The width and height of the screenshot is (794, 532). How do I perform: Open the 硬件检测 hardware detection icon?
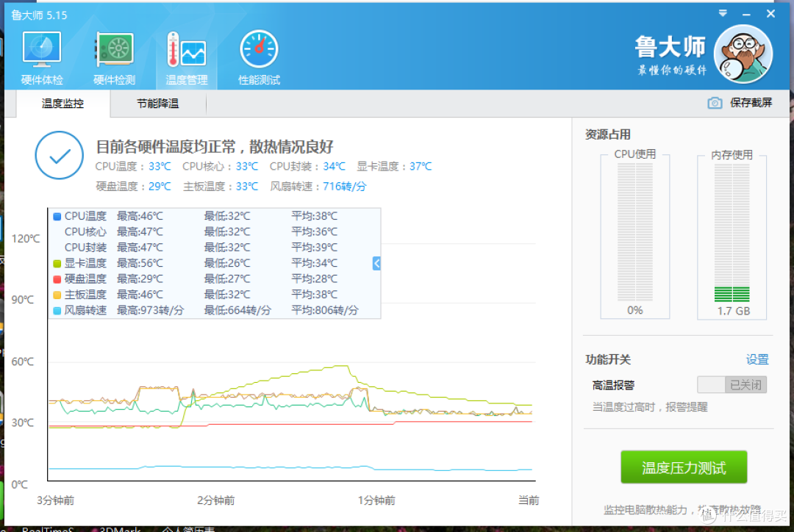coord(115,57)
